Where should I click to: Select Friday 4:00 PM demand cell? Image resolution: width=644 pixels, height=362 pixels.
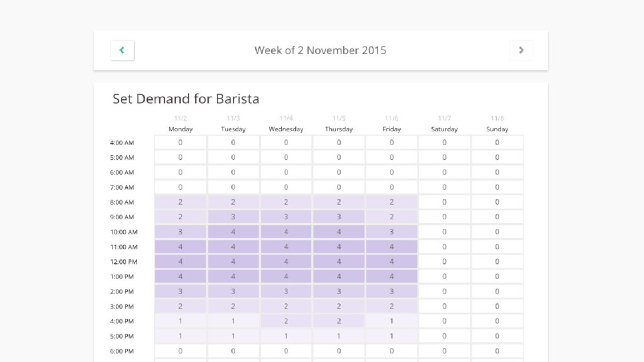click(391, 321)
